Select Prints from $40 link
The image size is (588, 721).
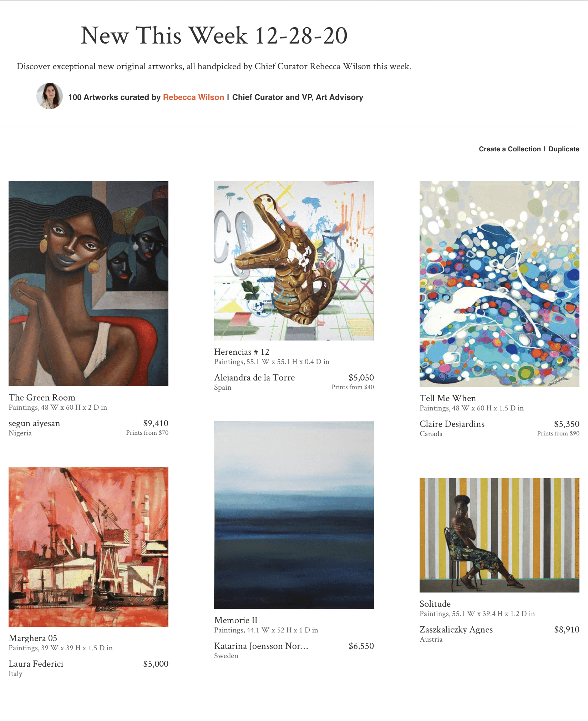coord(353,387)
